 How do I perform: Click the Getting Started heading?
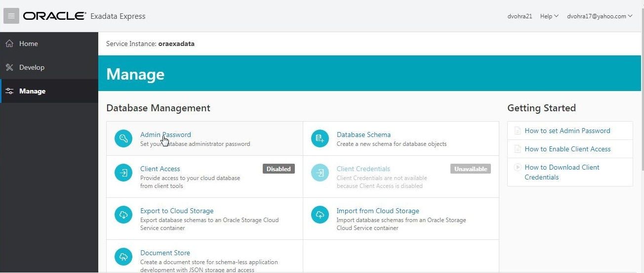(x=541, y=108)
